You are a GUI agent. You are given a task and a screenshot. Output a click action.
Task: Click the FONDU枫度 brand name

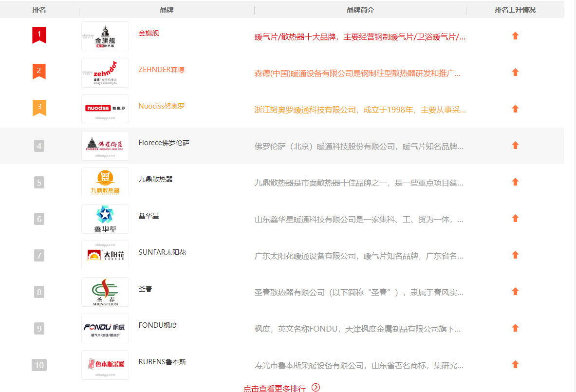coord(158,325)
